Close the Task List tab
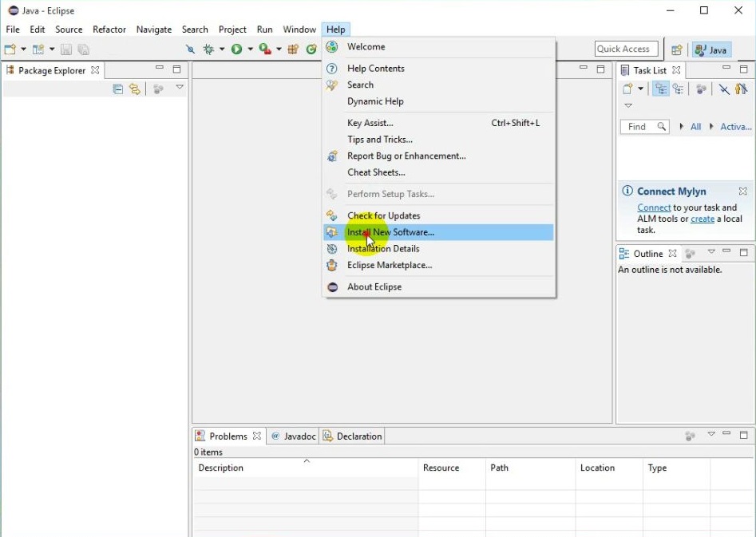 tap(676, 70)
